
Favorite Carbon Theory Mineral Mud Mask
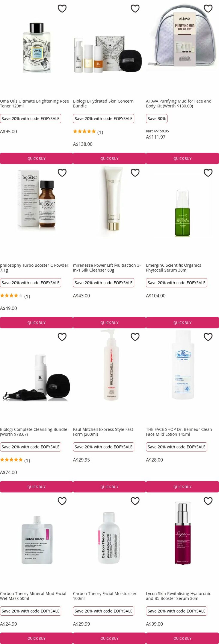click(62, 501)
